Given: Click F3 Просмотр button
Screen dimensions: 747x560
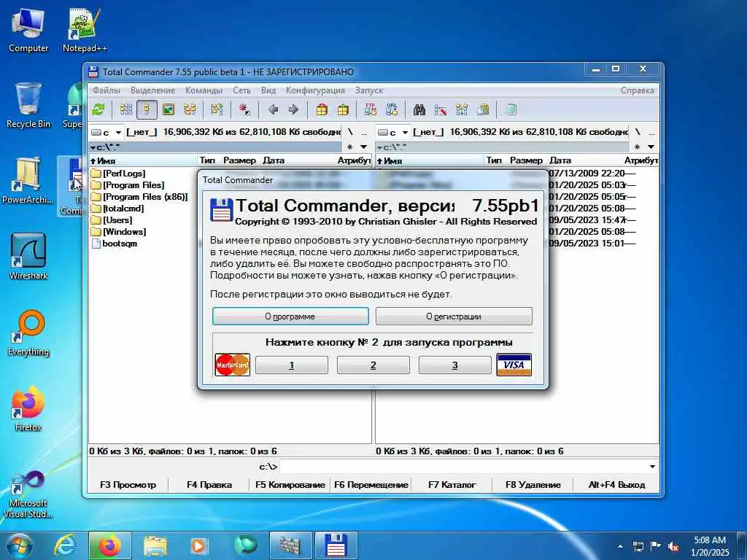Looking at the screenshot, I should coord(128,485).
